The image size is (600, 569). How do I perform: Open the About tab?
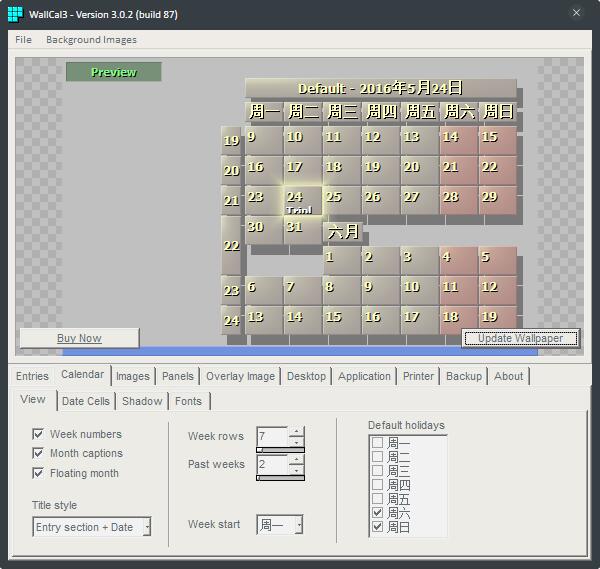pyautogui.click(x=508, y=376)
